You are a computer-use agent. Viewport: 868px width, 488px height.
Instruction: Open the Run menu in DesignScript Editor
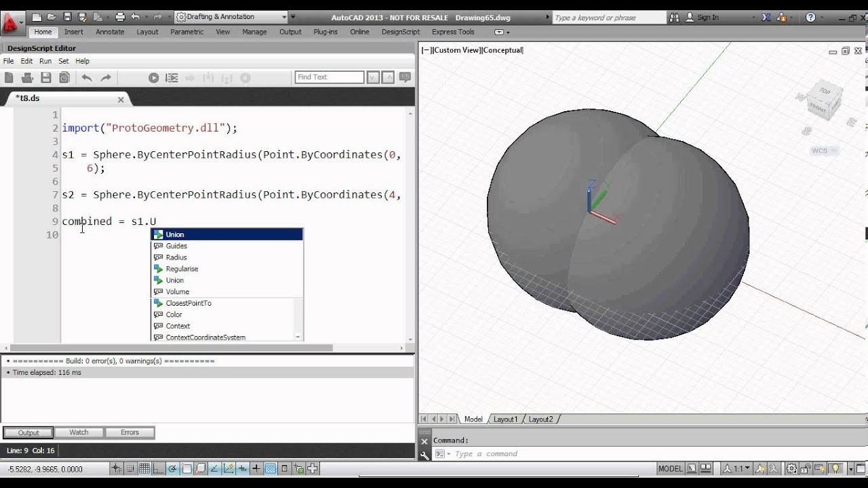pos(45,61)
